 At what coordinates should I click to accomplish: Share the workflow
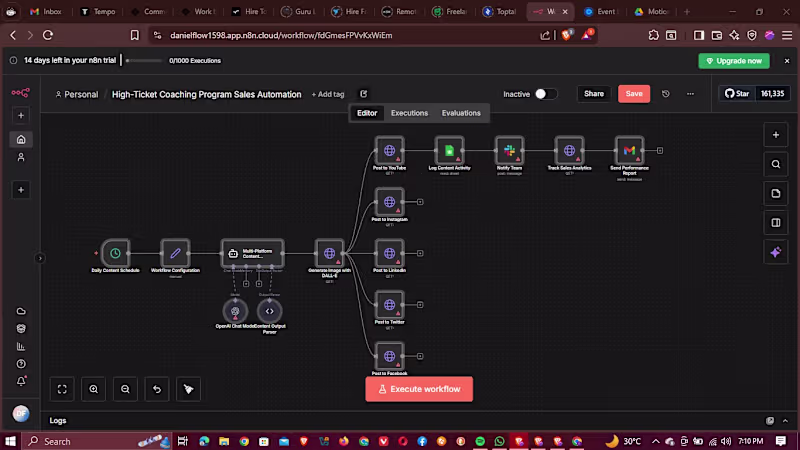593,94
